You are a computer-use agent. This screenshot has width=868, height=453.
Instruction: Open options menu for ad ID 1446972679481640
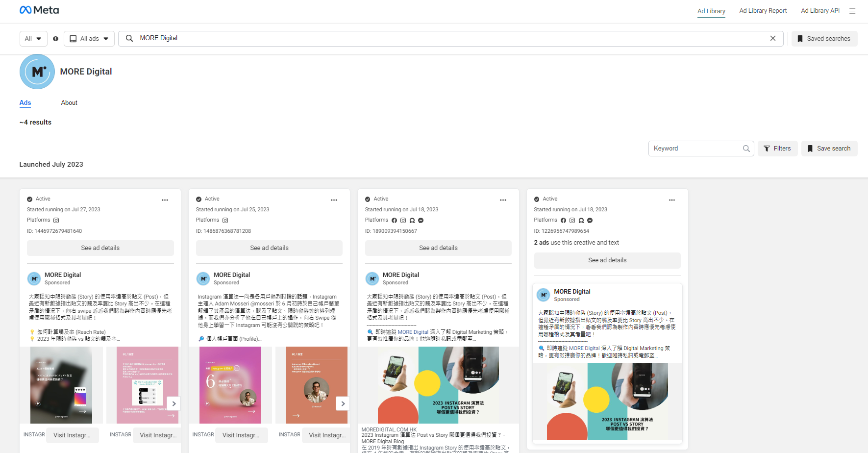tap(165, 200)
